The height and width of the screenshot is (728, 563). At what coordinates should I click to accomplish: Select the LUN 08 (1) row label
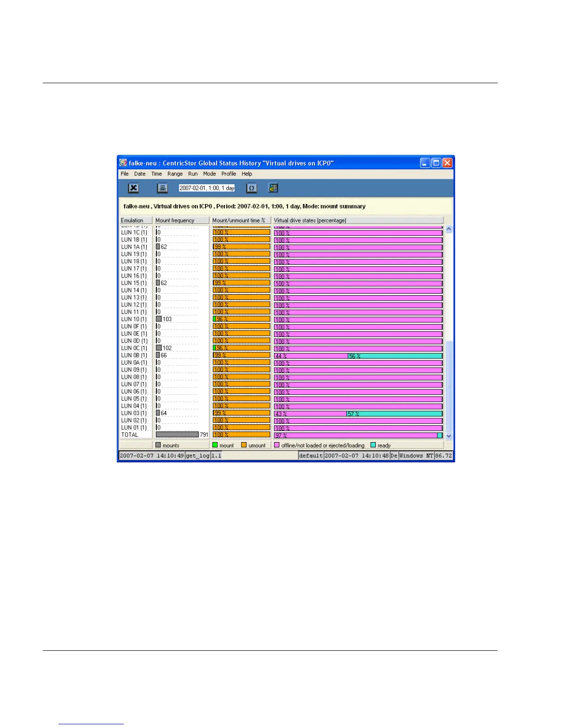pos(134,377)
